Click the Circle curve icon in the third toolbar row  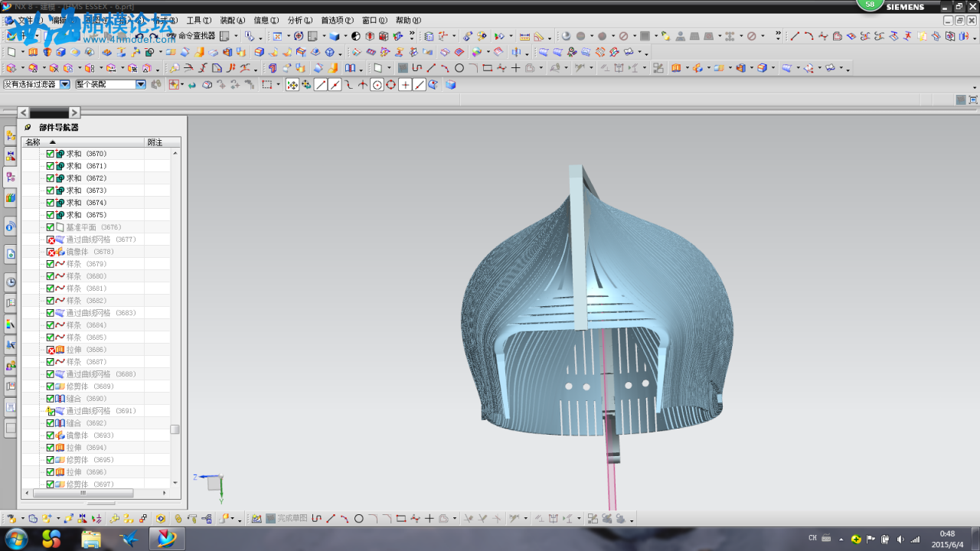(x=459, y=68)
